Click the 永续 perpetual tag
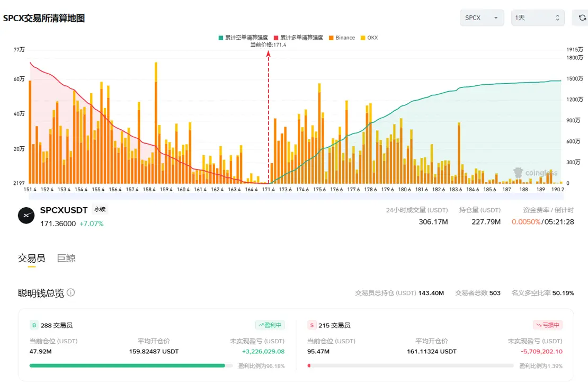Viewport: 588px width, 383px height. click(100, 209)
